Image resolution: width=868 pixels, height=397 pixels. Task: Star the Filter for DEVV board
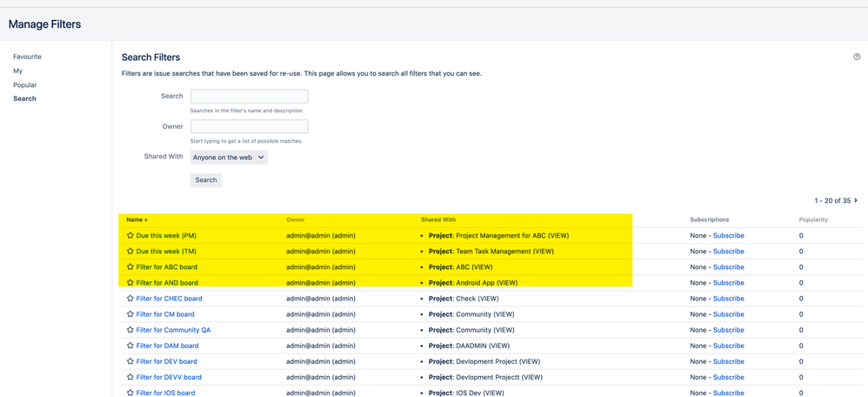[x=130, y=377]
